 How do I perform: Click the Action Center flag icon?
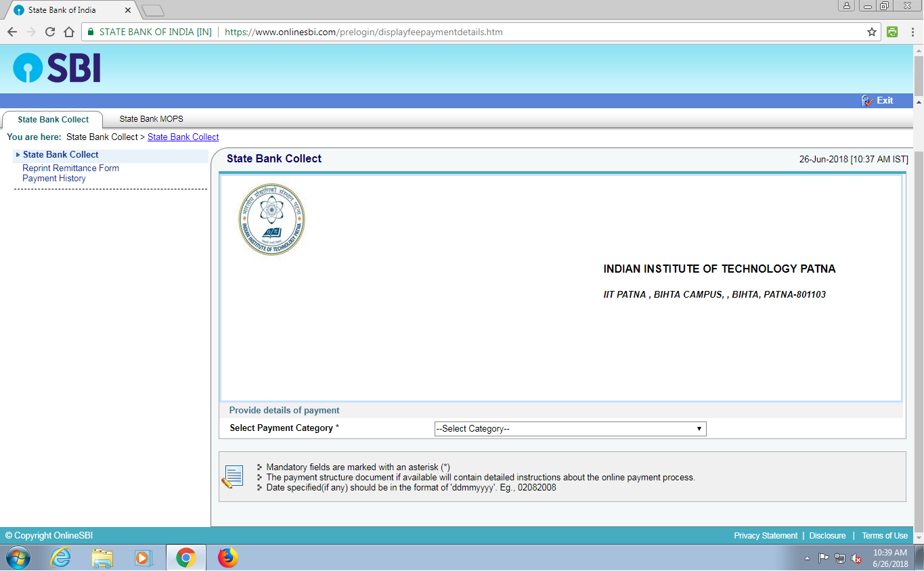coord(823,558)
